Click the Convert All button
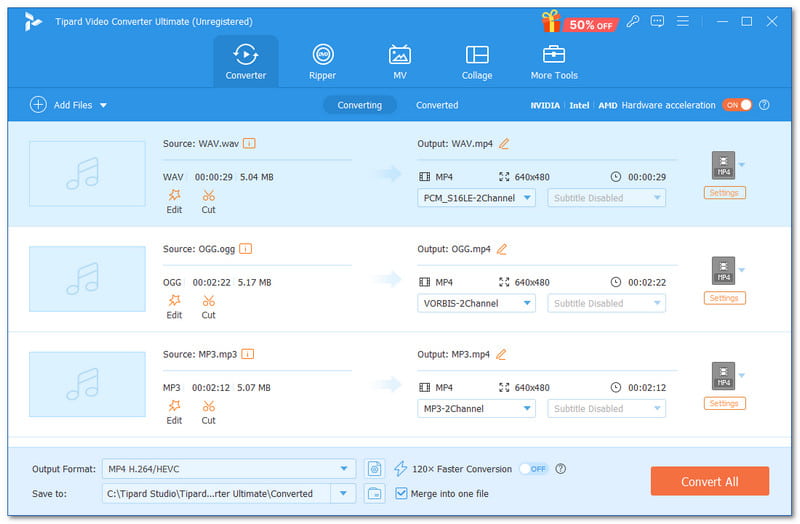Image resolution: width=800 pixels, height=524 pixels. click(710, 481)
